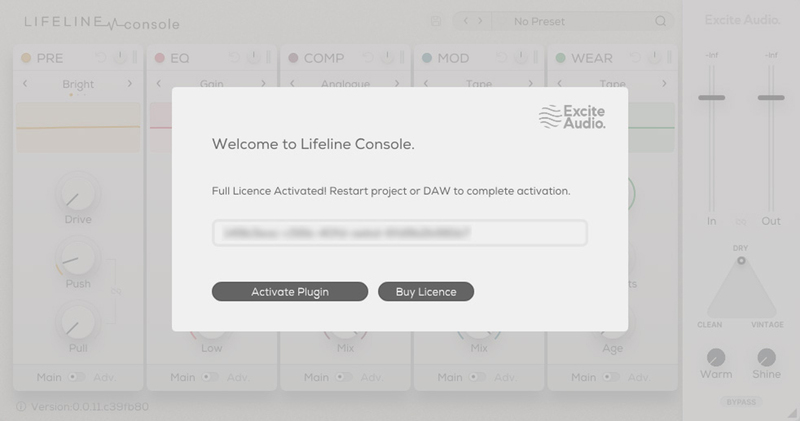Click the BYPASS button
The image size is (800, 421).
(741, 402)
